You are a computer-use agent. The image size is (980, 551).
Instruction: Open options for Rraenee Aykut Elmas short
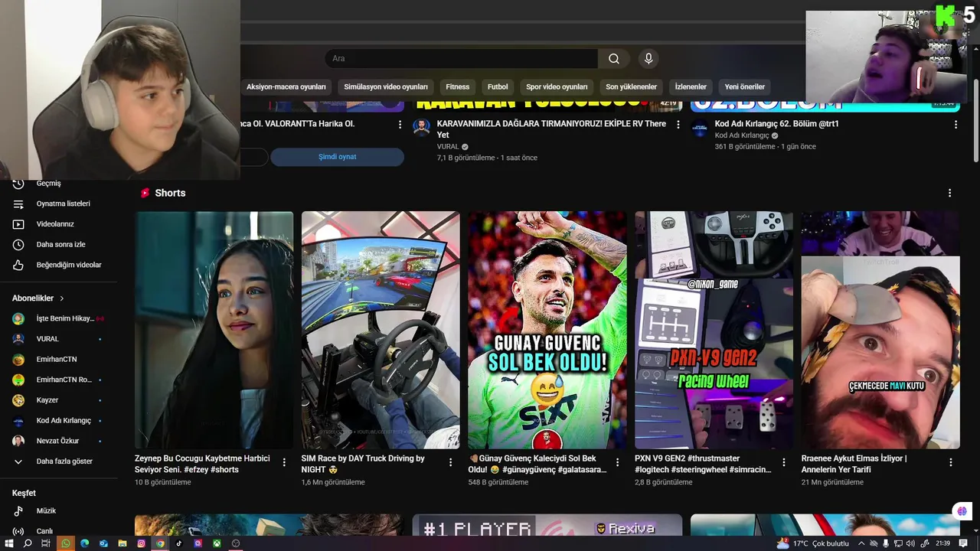[951, 462]
